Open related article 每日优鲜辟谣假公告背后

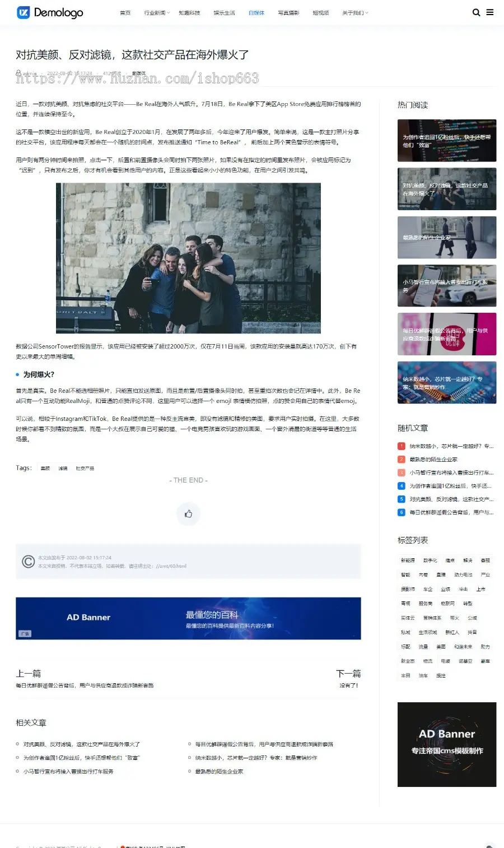coord(264,744)
